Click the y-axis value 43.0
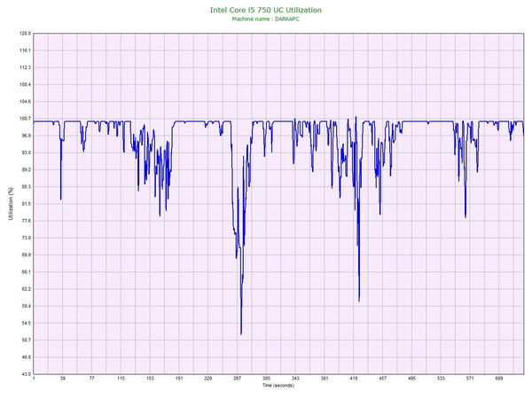The image size is (532, 399). tap(26, 374)
